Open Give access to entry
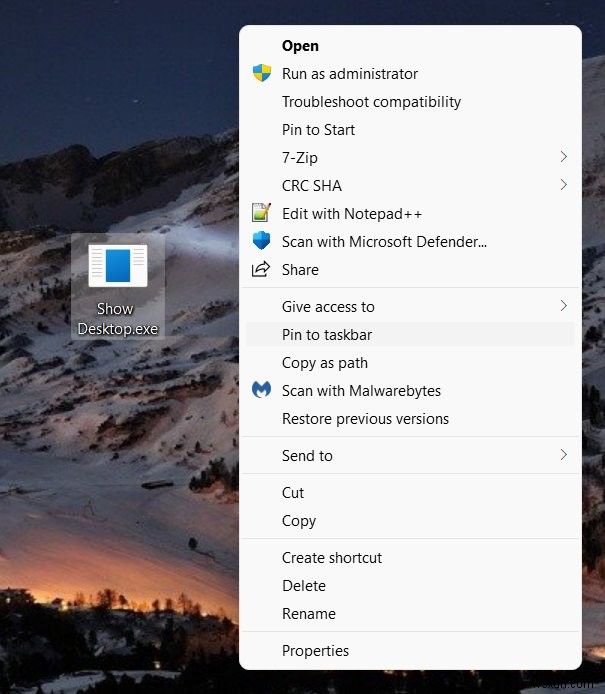 pyautogui.click(x=410, y=307)
